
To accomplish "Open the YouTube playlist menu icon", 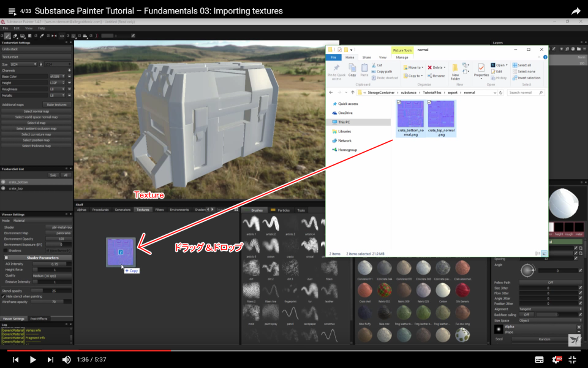I will (12, 11).
